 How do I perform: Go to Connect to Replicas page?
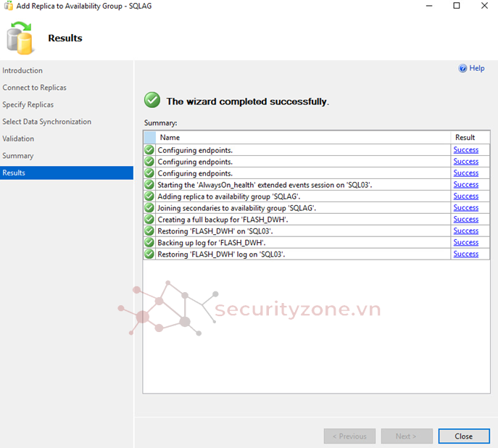point(34,88)
